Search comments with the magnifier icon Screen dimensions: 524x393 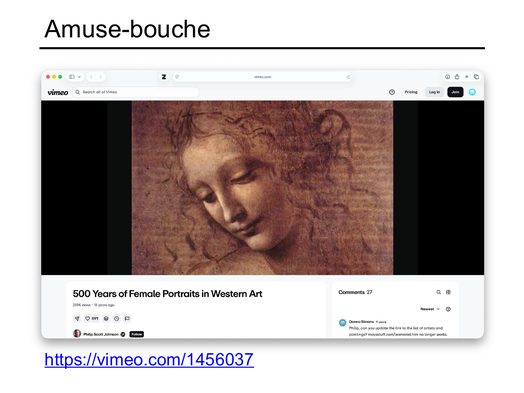pyautogui.click(x=438, y=292)
